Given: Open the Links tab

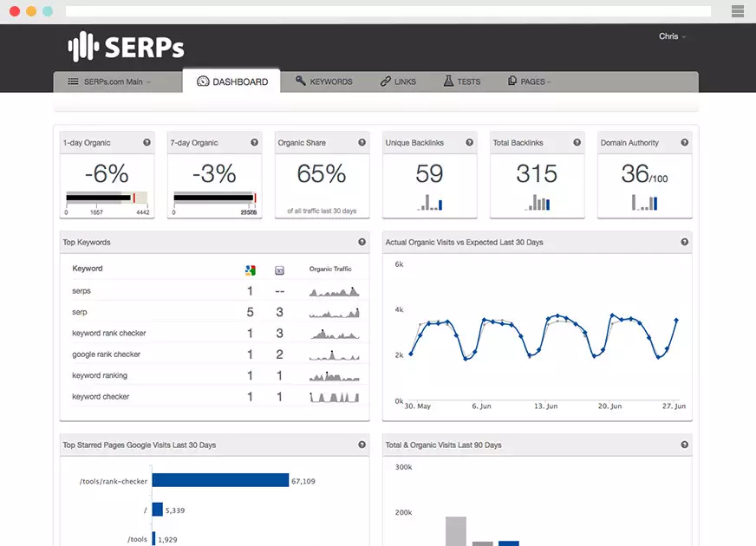Looking at the screenshot, I should tap(398, 82).
